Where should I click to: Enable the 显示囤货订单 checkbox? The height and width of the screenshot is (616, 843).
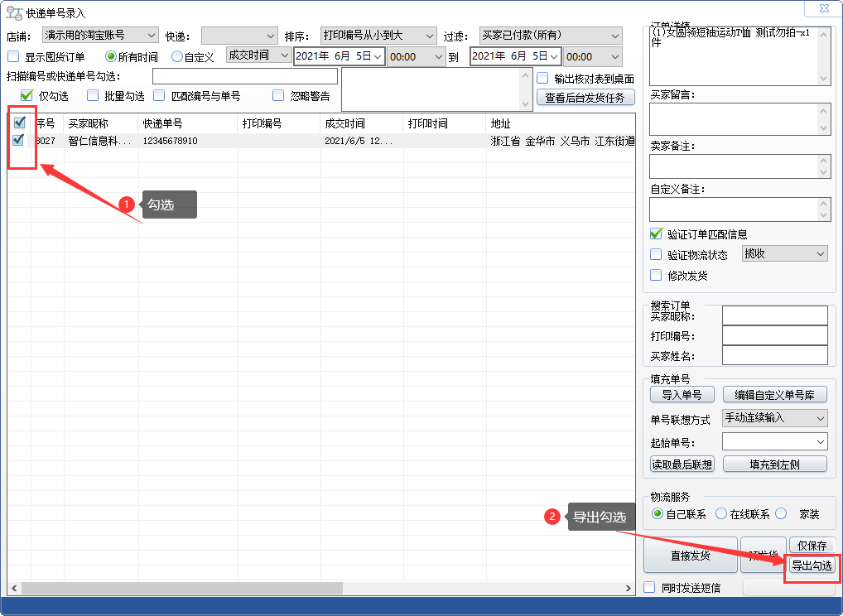pyautogui.click(x=13, y=56)
